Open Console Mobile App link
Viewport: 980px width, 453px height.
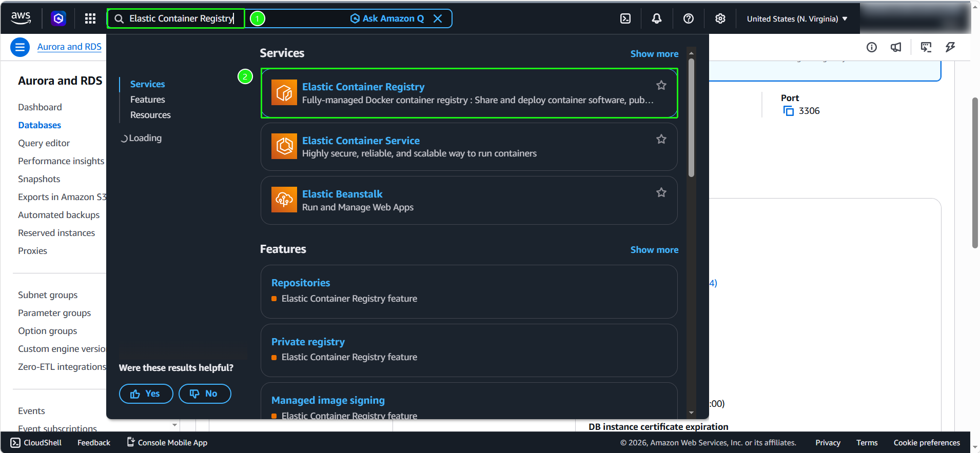pos(167,442)
